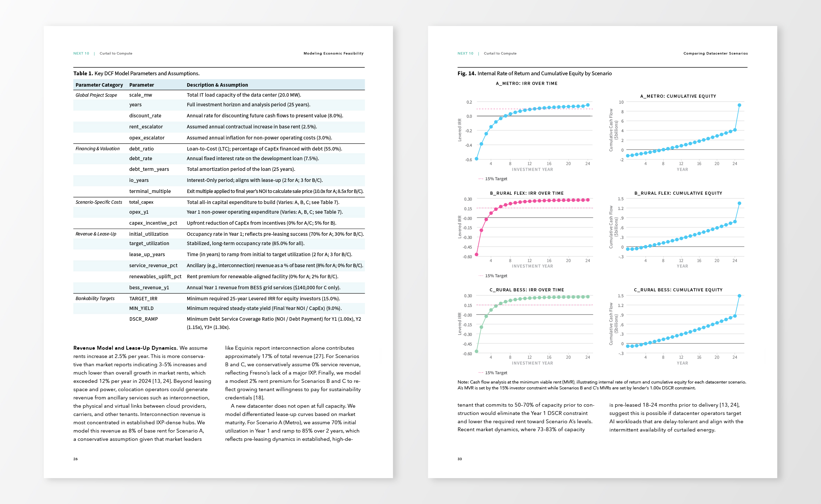This screenshot has height=504, width=821.
Task: Select the "initial_utilization" parameter cell
Action: tap(149, 234)
